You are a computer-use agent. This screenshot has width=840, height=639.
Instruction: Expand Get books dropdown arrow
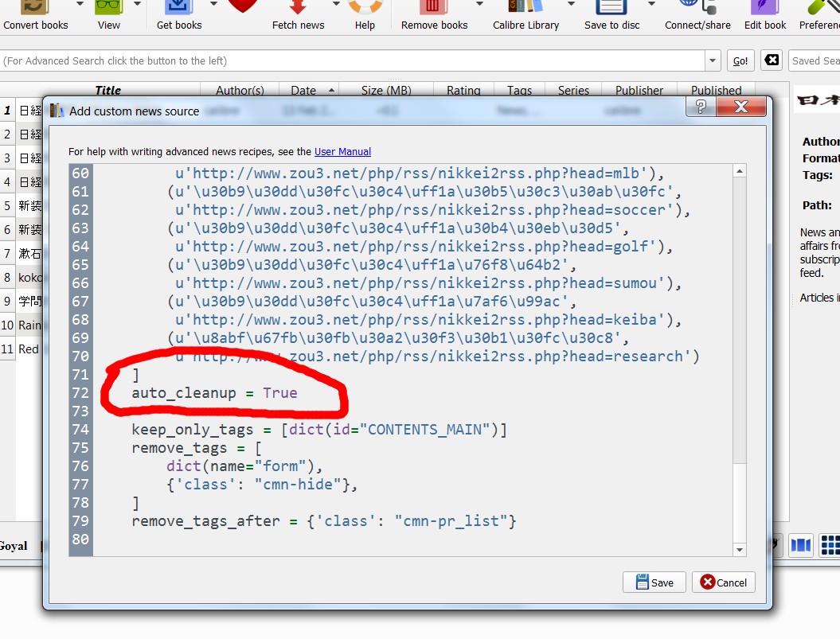tap(213, 4)
